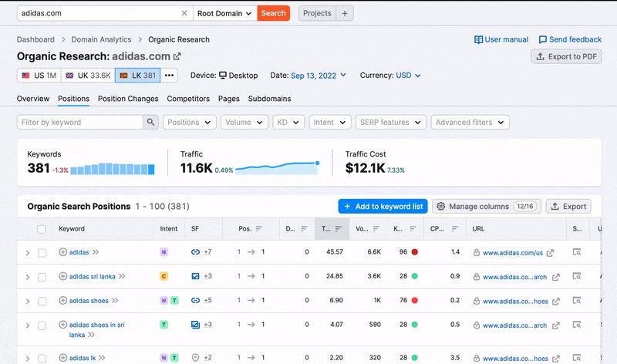The height and width of the screenshot is (364, 617).
Task: Click local pack pin icon in adidas lk row
Action: click(195, 358)
